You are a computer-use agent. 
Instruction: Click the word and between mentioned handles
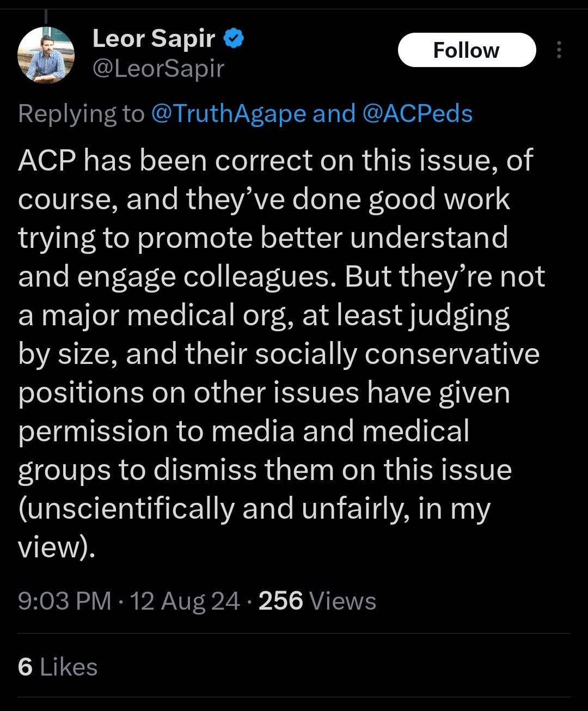(334, 114)
